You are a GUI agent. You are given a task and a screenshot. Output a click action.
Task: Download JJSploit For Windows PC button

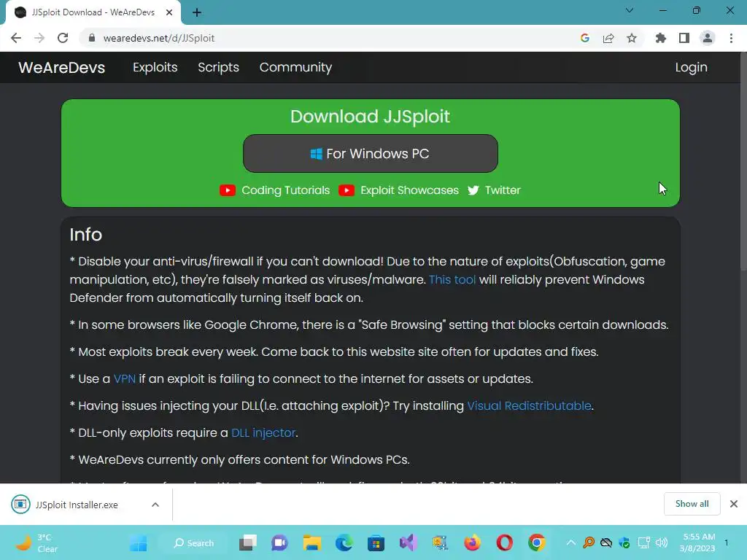coord(370,153)
